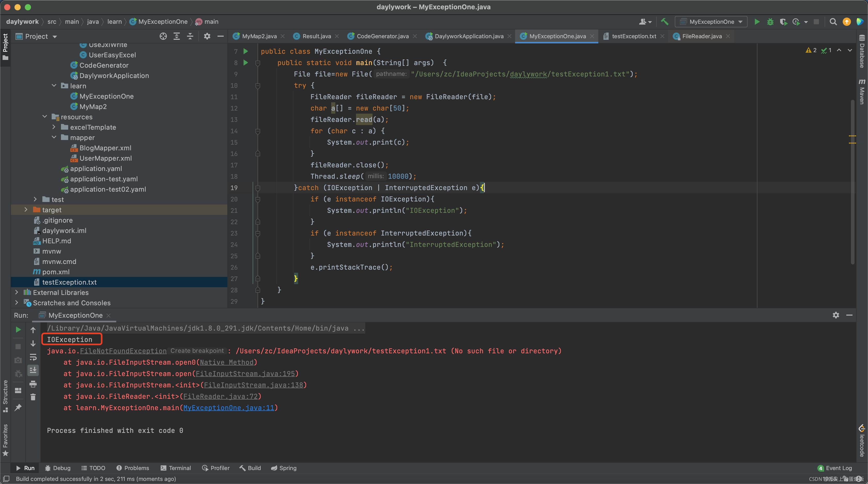Open Problems tool window tab
The width and height of the screenshot is (868, 484).
(x=133, y=468)
